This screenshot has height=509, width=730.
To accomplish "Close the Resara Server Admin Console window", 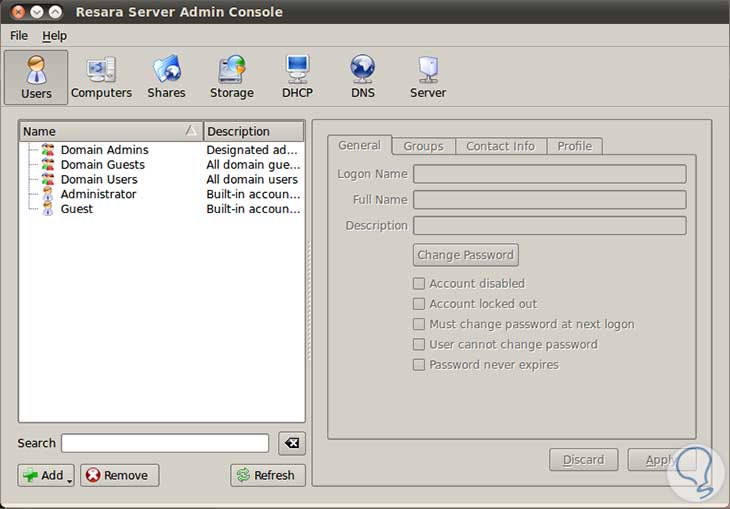I will 18,12.
